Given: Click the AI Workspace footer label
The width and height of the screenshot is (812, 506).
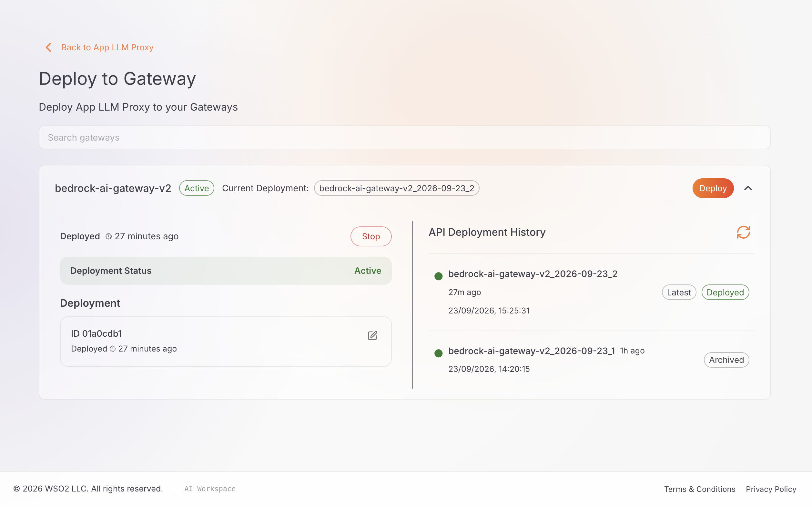Looking at the screenshot, I should [x=210, y=489].
